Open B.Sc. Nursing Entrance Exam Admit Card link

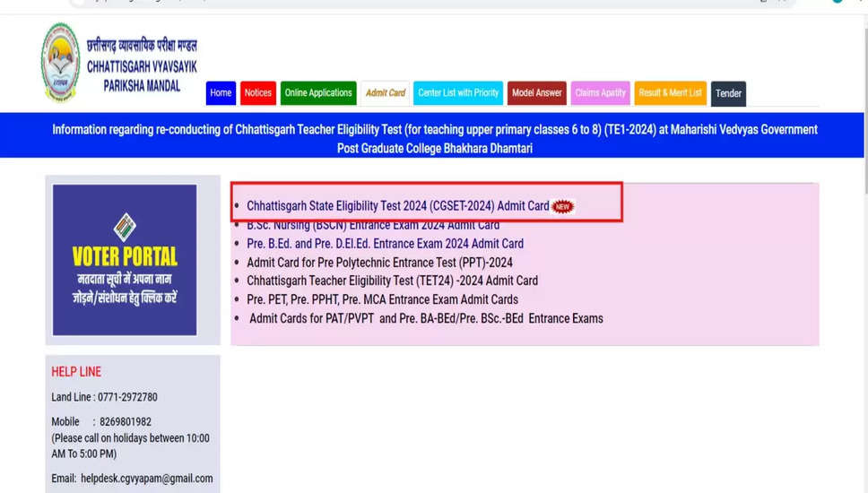coord(373,225)
